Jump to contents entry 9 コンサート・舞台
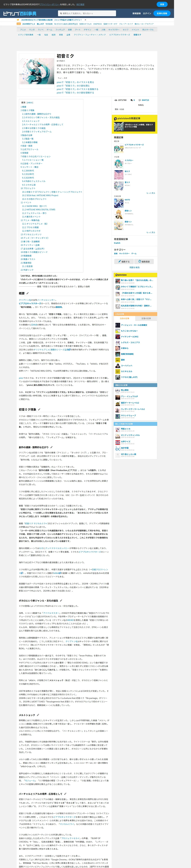191x868 pixels. (29, 167)
